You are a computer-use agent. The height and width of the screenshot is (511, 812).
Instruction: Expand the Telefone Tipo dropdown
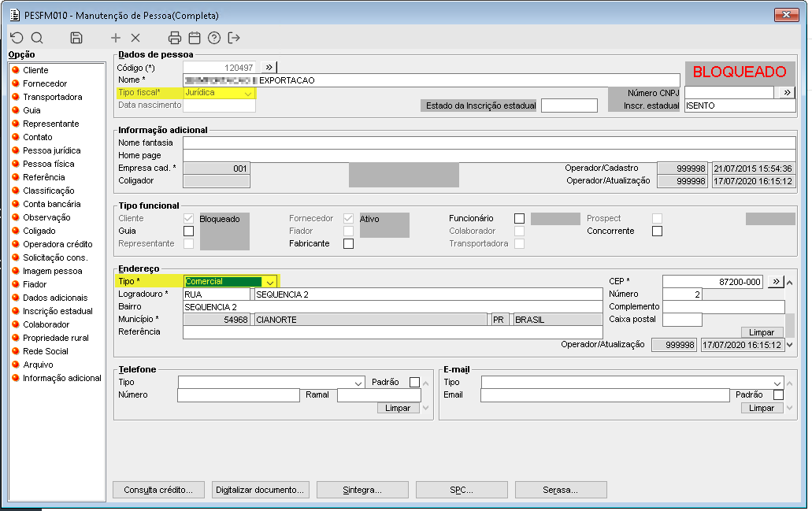(x=358, y=383)
